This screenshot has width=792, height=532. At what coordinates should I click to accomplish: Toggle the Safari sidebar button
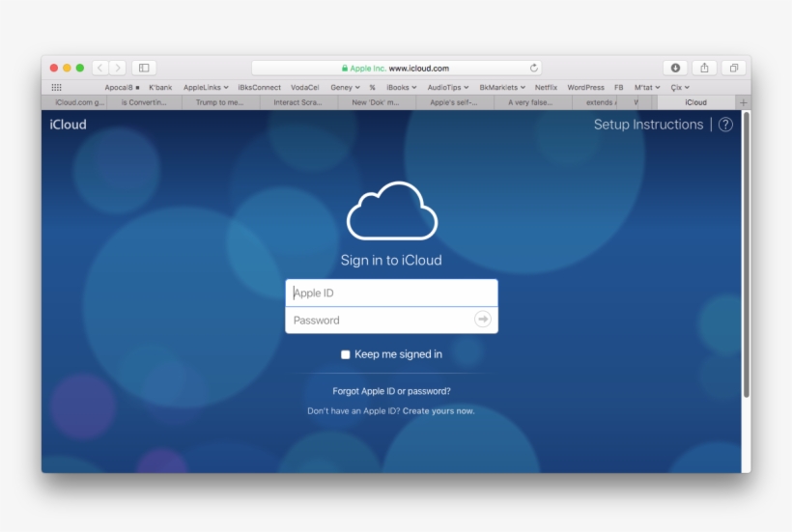coord(144,68)
